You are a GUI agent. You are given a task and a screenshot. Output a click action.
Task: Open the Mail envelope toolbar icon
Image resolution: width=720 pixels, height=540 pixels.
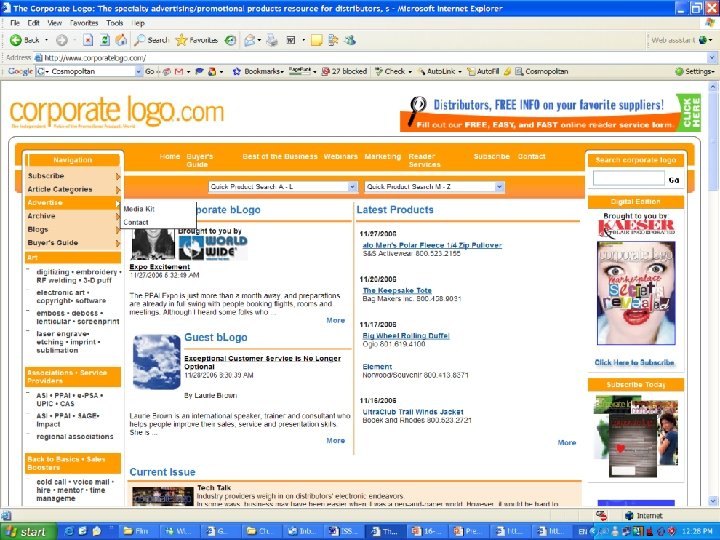tap(249, 40)
